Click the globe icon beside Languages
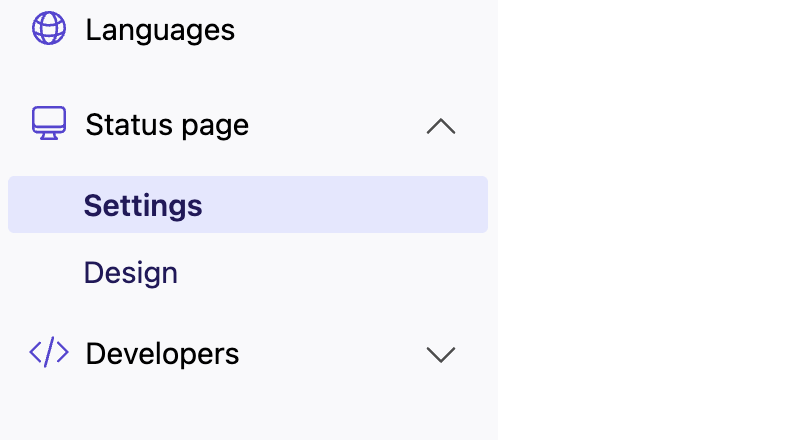This screenshot has height=440, width=812. 49,28
